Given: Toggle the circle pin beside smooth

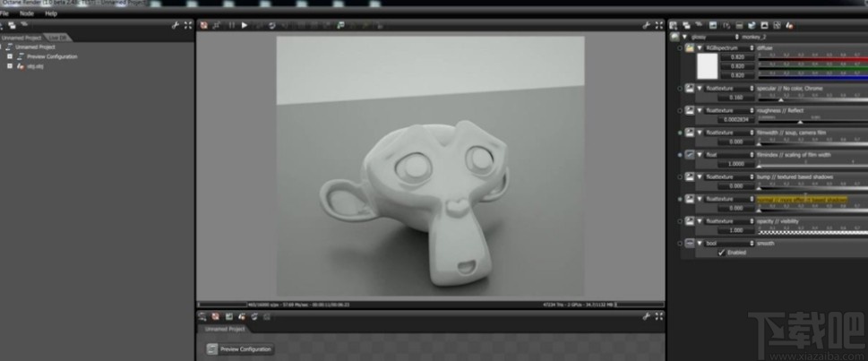Looking at the screenshot, I should [680, 244].
